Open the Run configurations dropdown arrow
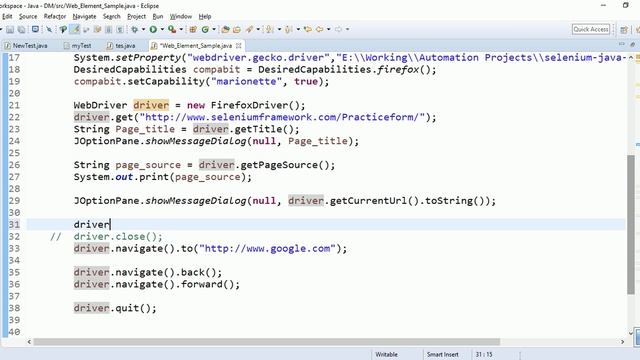 point(162,29)
